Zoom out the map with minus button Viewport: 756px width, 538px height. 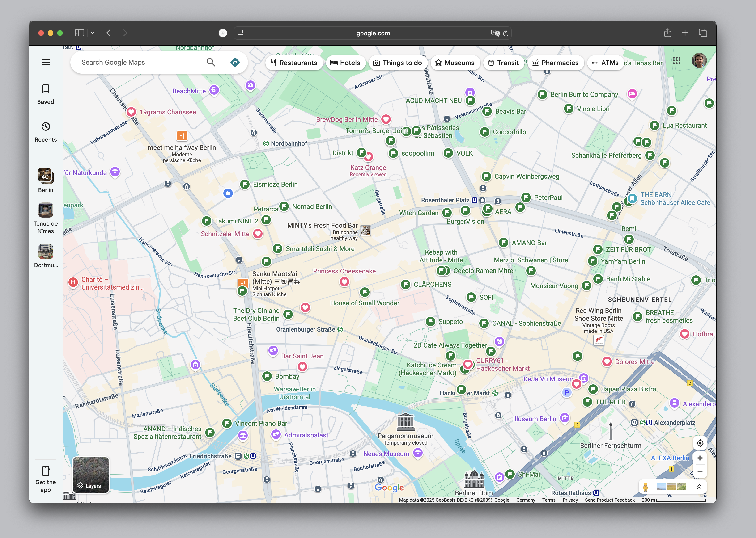(700, 471)
